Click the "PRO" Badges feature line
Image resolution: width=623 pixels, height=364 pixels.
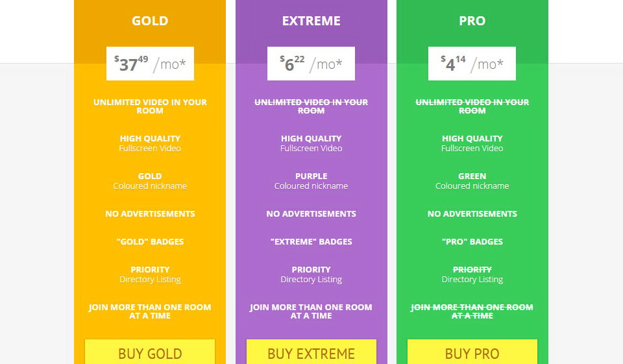(472, 241)
